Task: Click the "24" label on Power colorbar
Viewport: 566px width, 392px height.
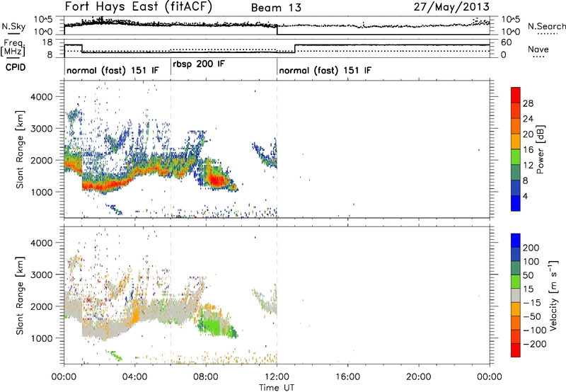Action: (x=528, y=119)
